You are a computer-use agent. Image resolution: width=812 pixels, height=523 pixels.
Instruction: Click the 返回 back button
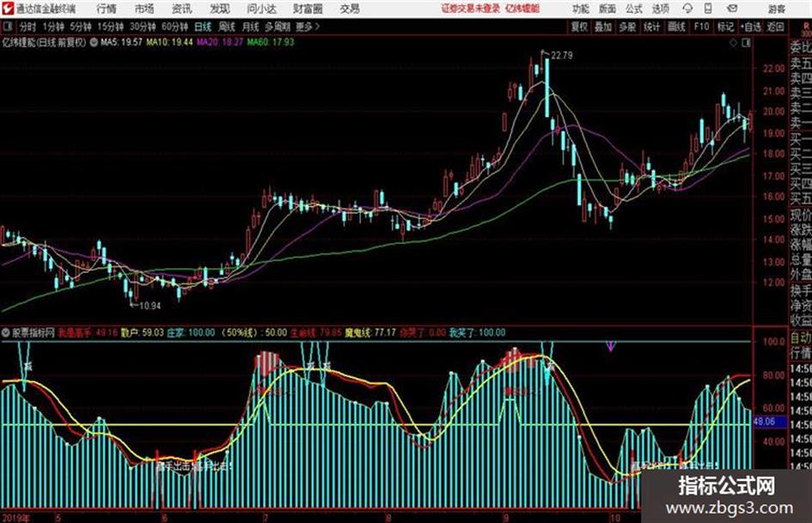pyautogui.click(x=775, y=27)
